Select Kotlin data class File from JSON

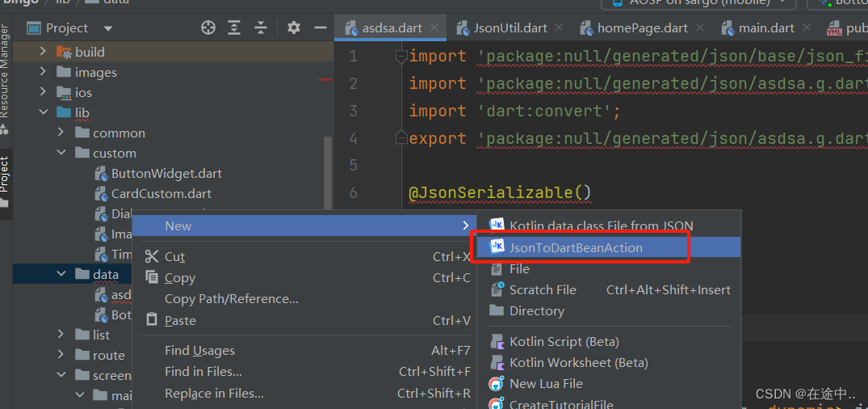(609, 226)
